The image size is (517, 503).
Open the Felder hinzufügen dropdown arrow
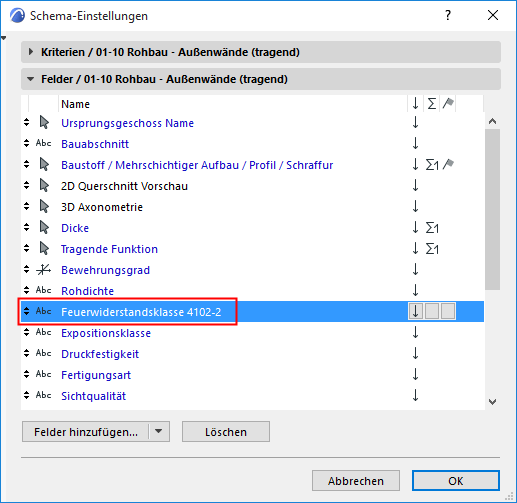[159, 431]
